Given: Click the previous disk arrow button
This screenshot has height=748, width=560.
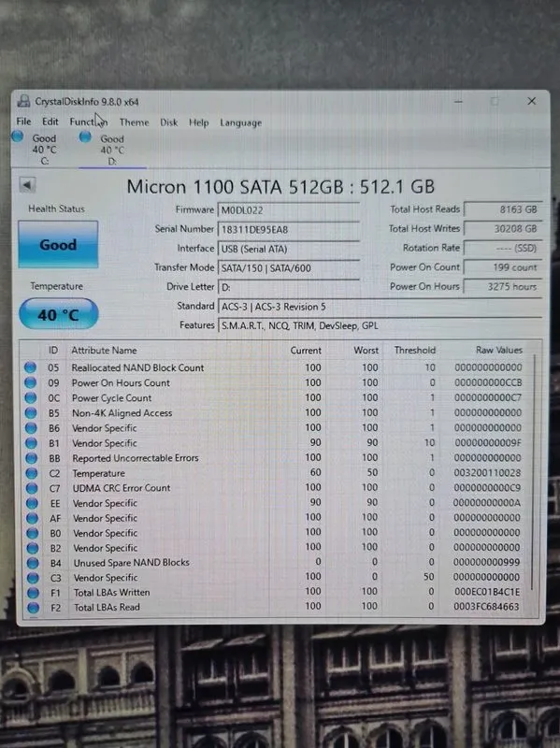Looking at the screenshot, I should (x=27, y=184).
